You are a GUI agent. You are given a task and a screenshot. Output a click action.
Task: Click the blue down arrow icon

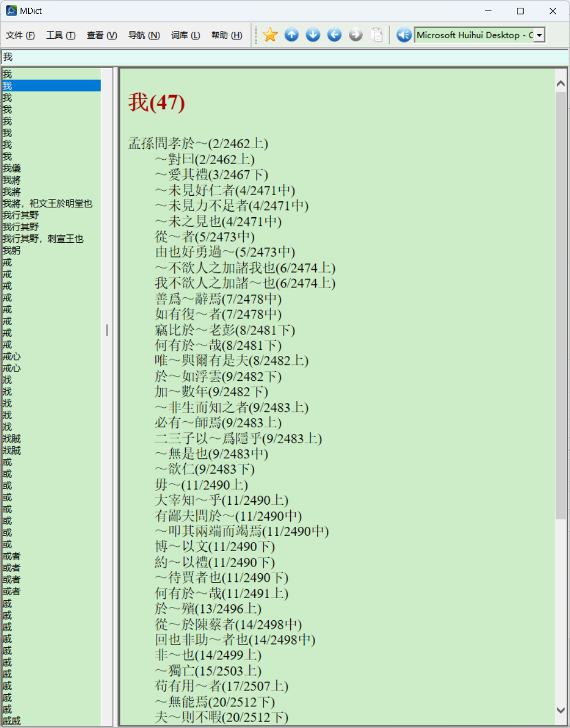point(313,35)
